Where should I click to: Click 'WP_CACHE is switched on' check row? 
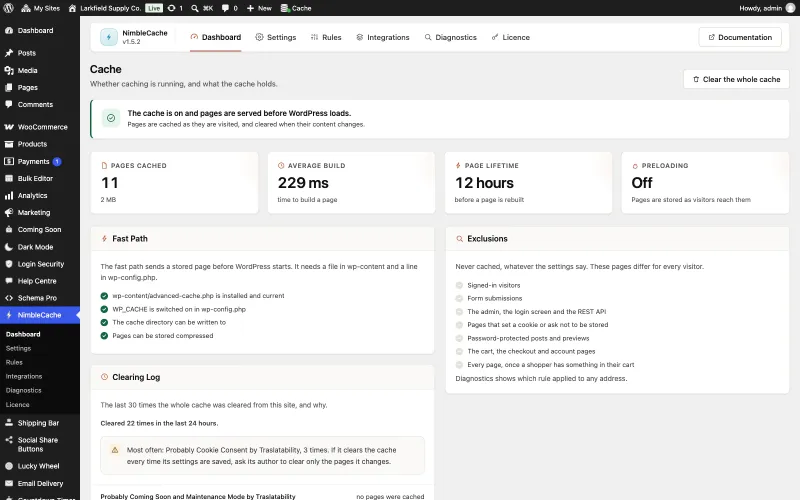[173, 309]
